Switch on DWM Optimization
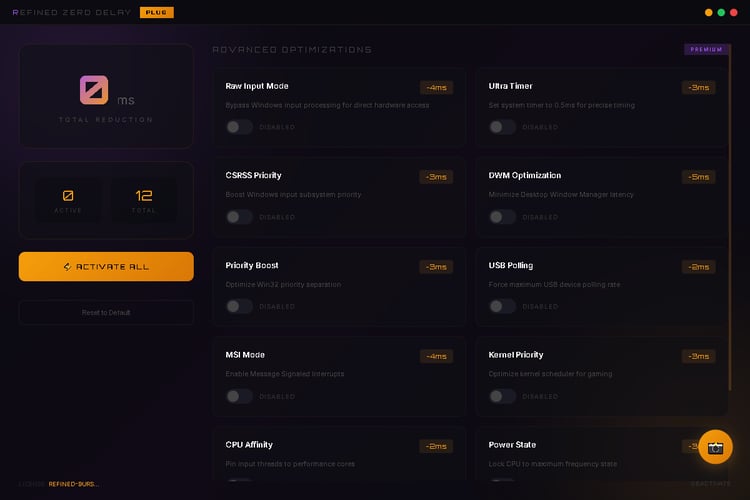Screen dimensions: 750x500 pyautogui.click(x=502, y=217)
